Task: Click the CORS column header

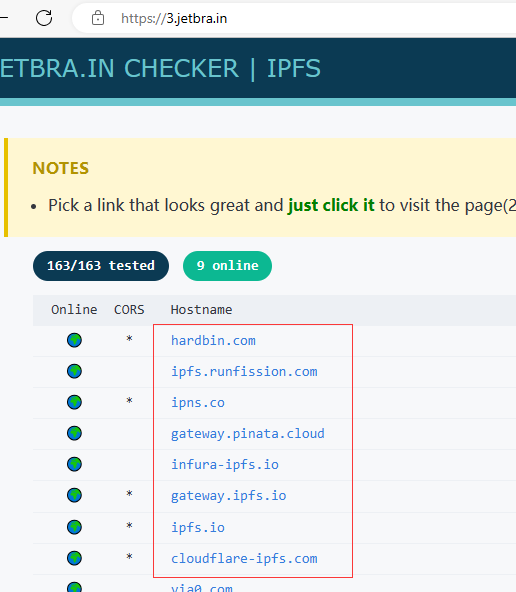Action: (129, 310)
